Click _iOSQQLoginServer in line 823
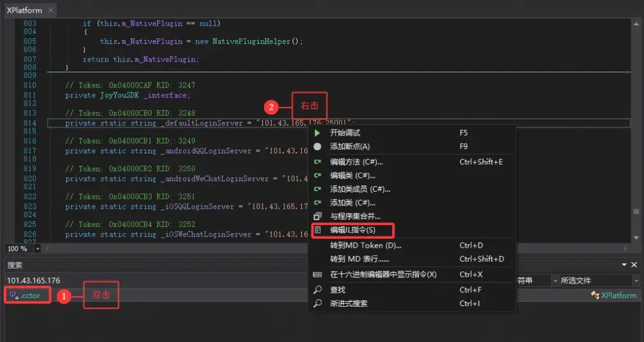644x342 pixels. point(197,207)
